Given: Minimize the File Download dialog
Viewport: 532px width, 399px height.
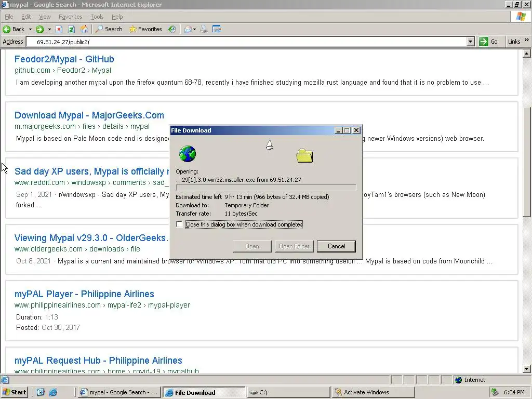Looking at the screenshot, I should (338, 130).
